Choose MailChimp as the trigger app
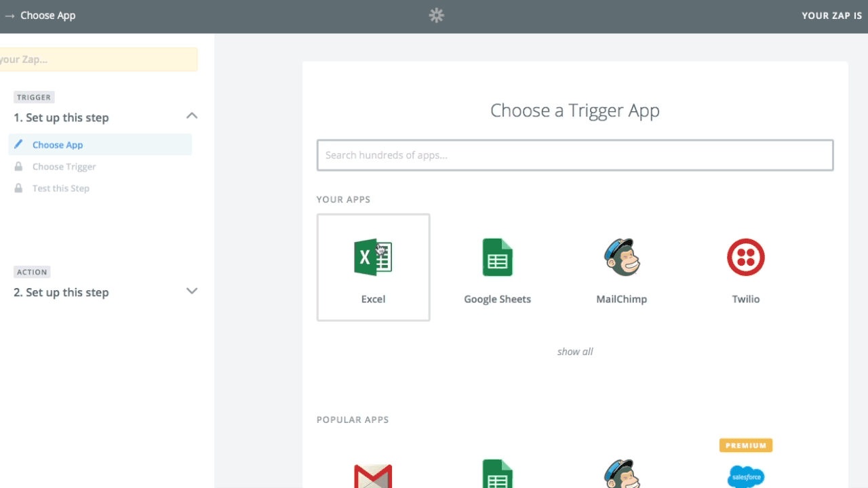 [x=621, y=267]
